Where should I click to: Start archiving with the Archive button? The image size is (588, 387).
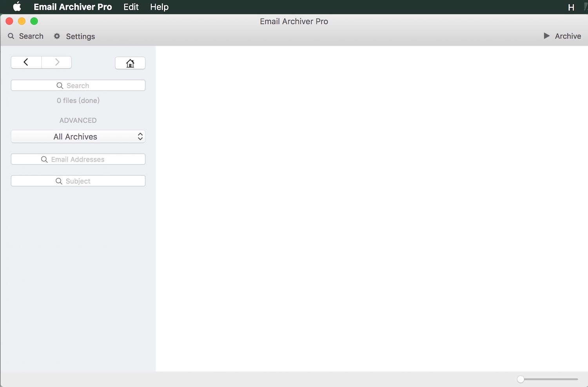562,36
